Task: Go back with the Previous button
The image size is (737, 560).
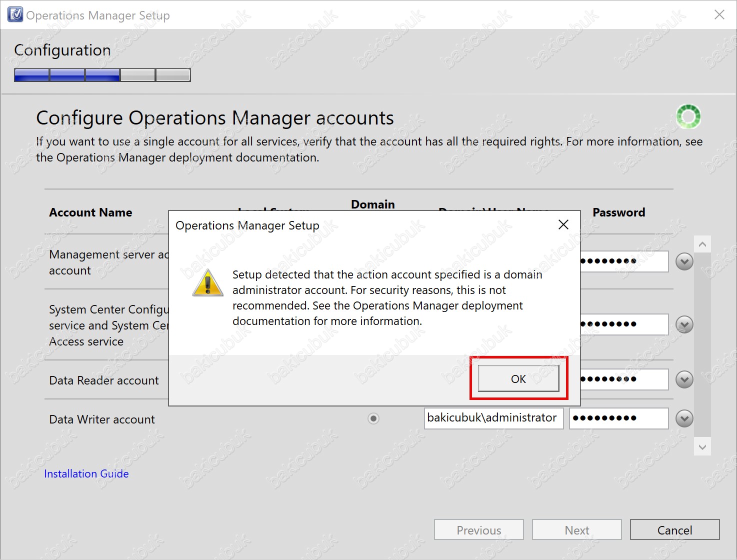Action: [478, 530]
